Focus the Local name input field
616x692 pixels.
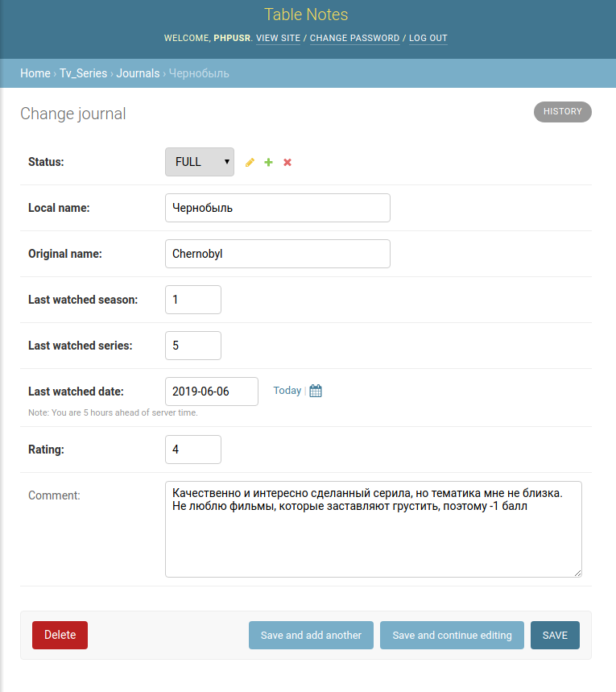pyautogui.click(x=278, y=208)
